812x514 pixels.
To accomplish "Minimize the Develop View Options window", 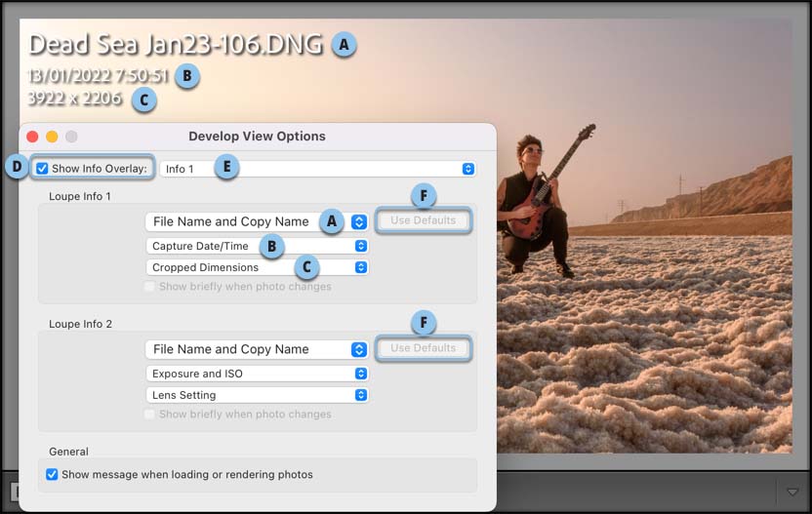I will pos(52,137).
